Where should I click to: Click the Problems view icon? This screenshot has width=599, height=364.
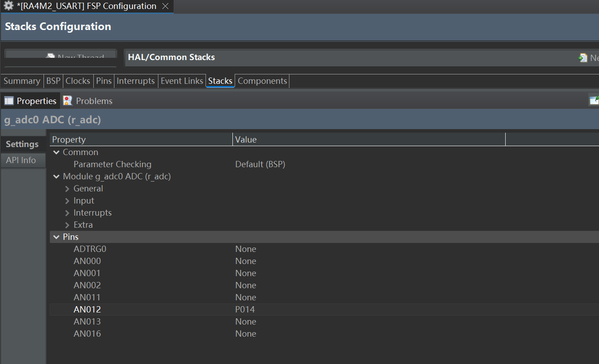click(x=68, y=101)
